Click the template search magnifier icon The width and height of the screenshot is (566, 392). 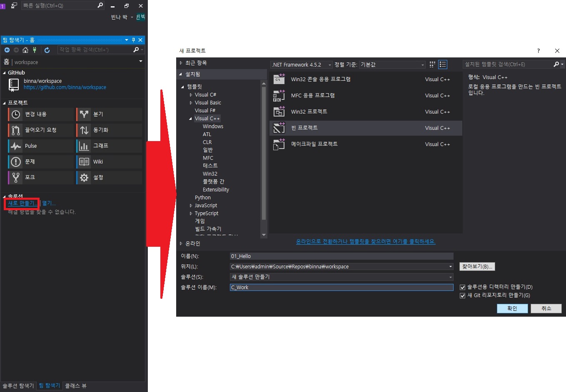point(556,64)
